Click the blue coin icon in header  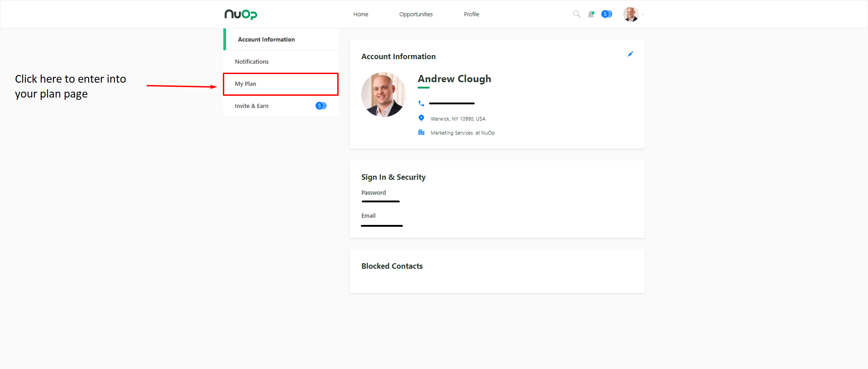[x=607, y=14]
